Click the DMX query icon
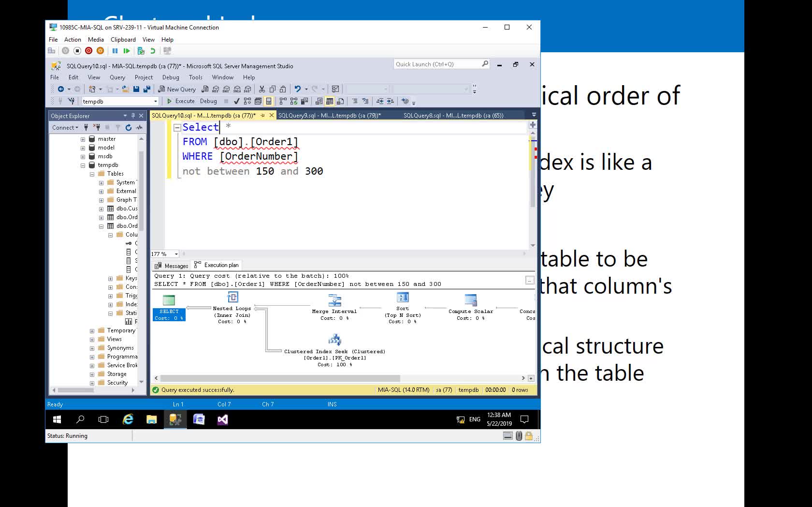 [226, 89]
